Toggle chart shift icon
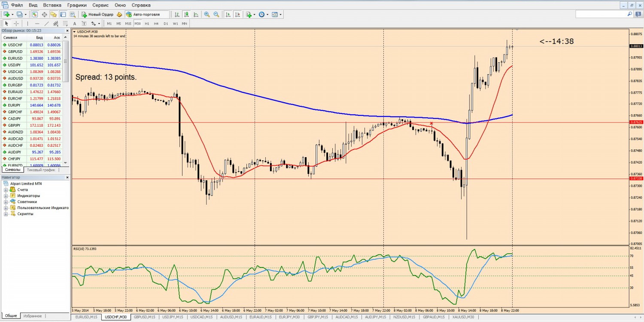The width and height of the screenshot is (644, 322). [238, 14]
